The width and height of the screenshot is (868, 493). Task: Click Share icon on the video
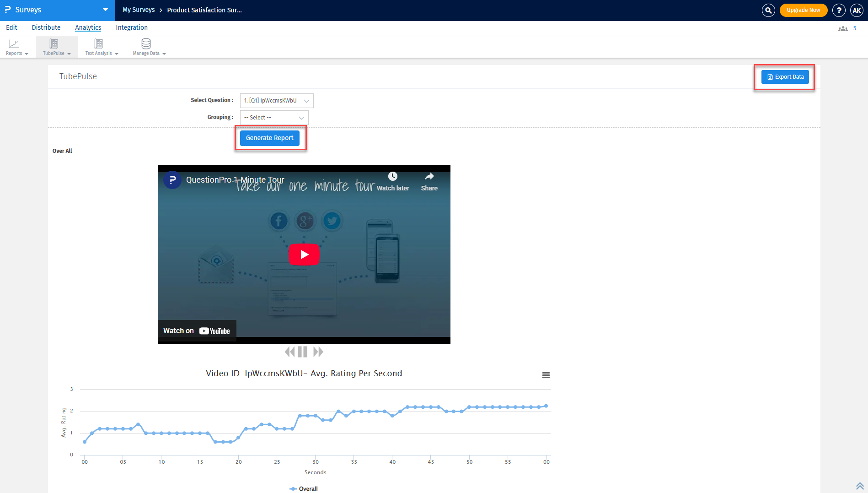[429, 181]
